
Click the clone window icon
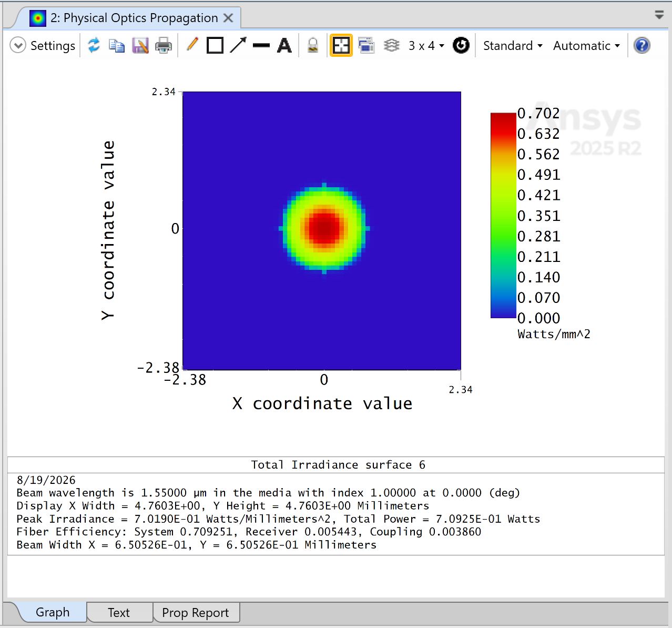366,45
